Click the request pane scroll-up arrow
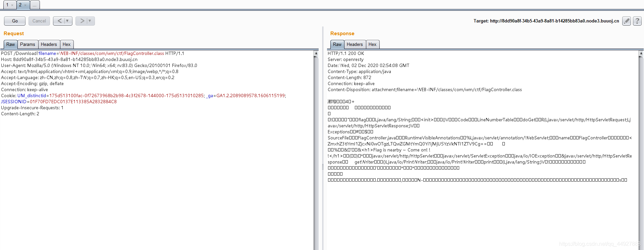 pyautogui.click(x=316, y=53)
